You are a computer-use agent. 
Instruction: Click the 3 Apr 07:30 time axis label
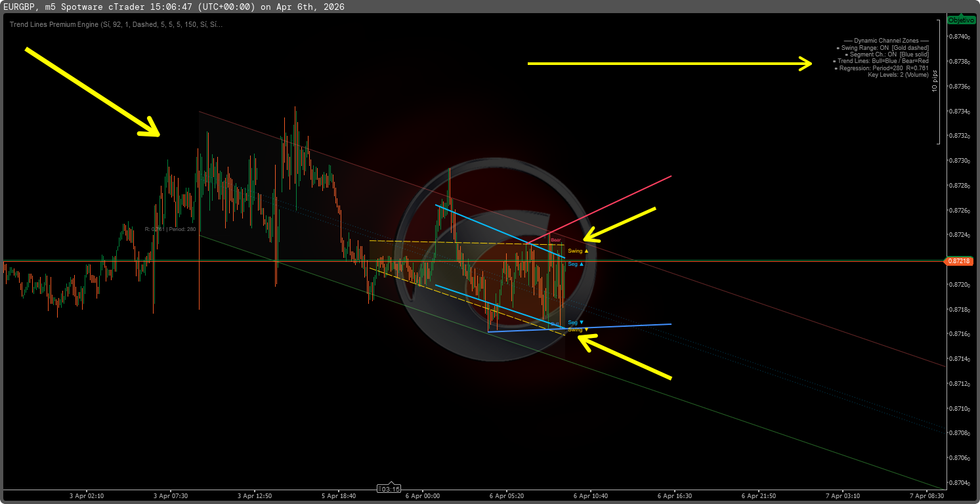(x=171, y=496)
